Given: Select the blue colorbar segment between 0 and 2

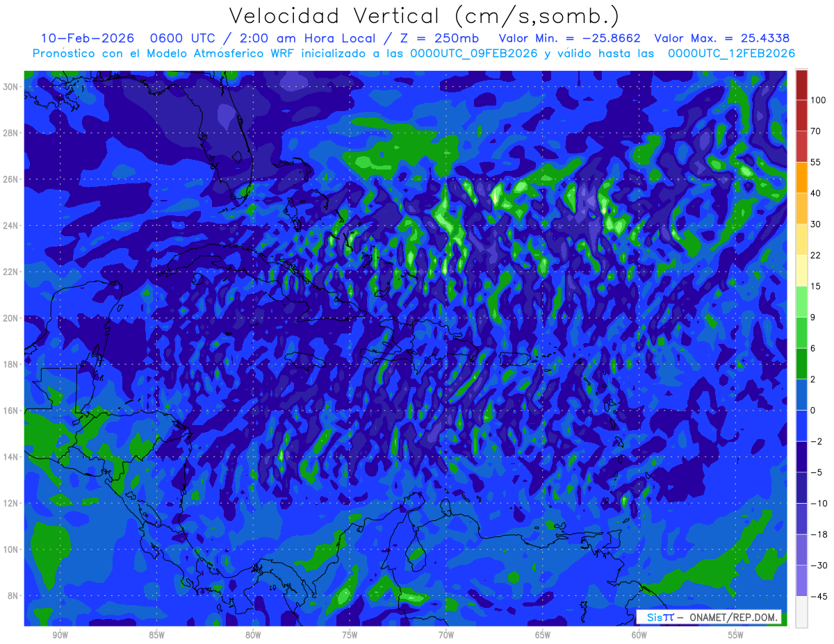Looking at the screenshot, I should pyautogui.click(x=801, y=395).
